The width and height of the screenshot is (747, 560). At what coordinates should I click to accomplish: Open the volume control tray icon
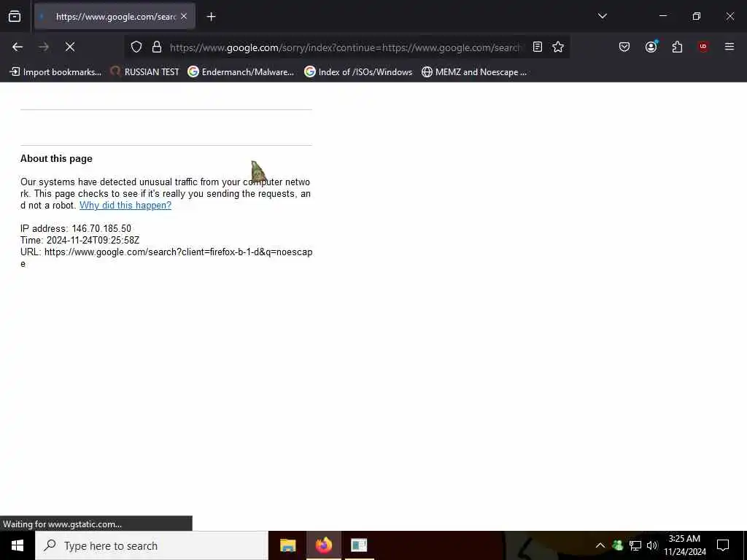652,545
